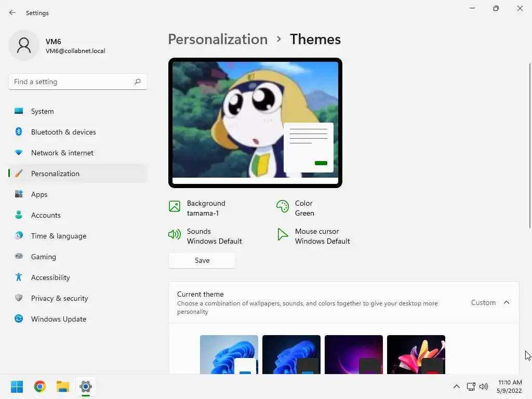532x399 pixels.
Task: Click the Privacy shield icon
Action: tap(19, 298)
